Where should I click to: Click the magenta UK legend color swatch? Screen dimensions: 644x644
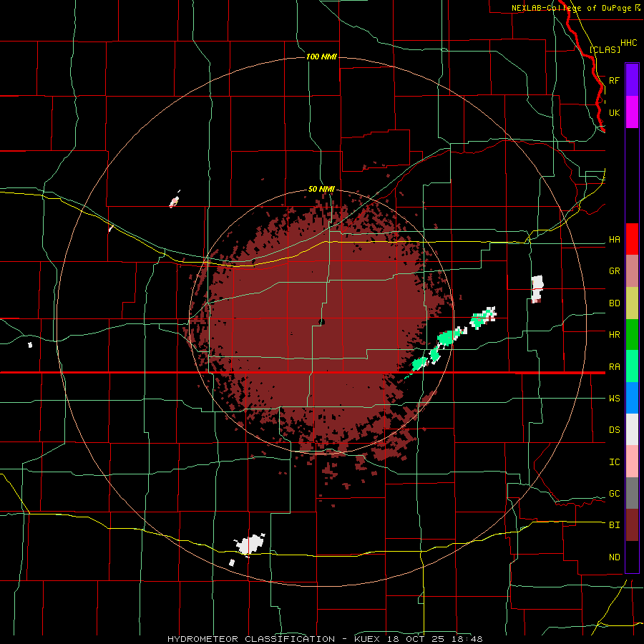coord(632,112)
